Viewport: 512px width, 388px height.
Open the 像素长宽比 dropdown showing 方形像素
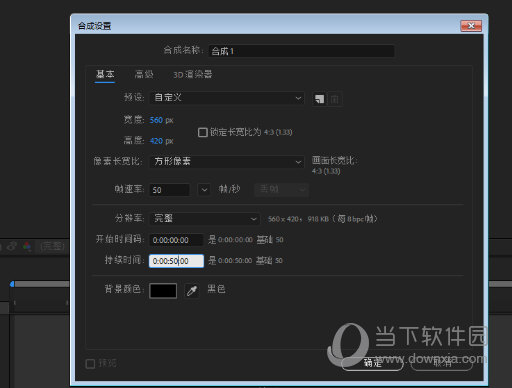click(227, 162)
